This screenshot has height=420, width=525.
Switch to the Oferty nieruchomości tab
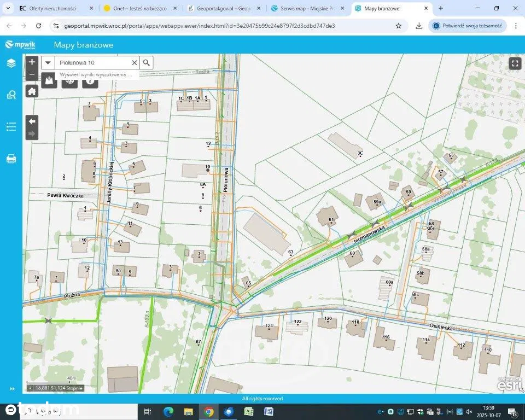52,9
